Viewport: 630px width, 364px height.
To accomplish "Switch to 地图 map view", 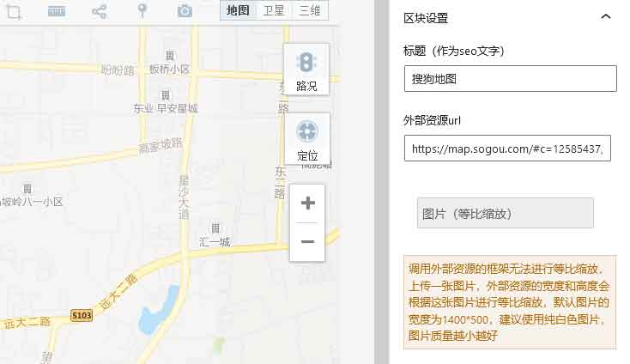I will tap(238, 10).
